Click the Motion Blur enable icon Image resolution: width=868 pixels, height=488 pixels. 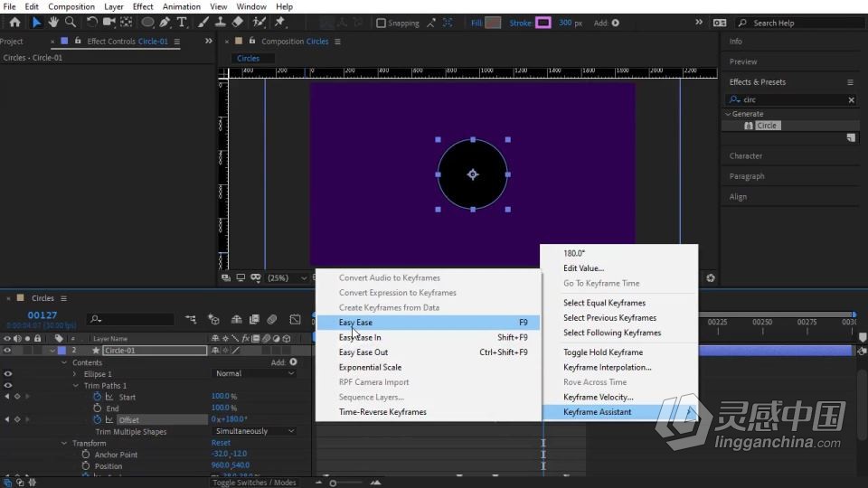[272, 319]
